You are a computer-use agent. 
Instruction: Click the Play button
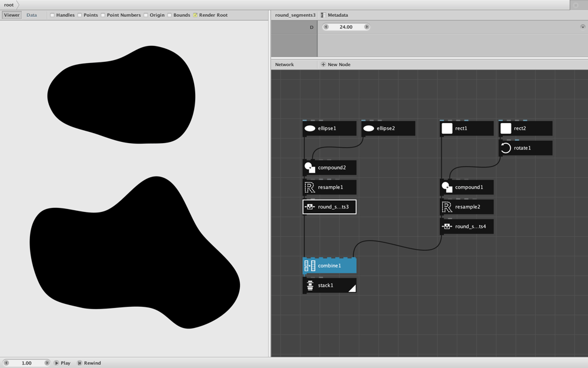pyautogui.click(x=62, y=363)
